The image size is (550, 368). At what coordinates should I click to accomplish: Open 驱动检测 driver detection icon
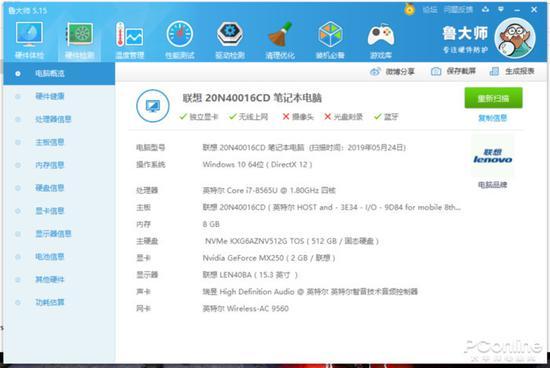230,40
